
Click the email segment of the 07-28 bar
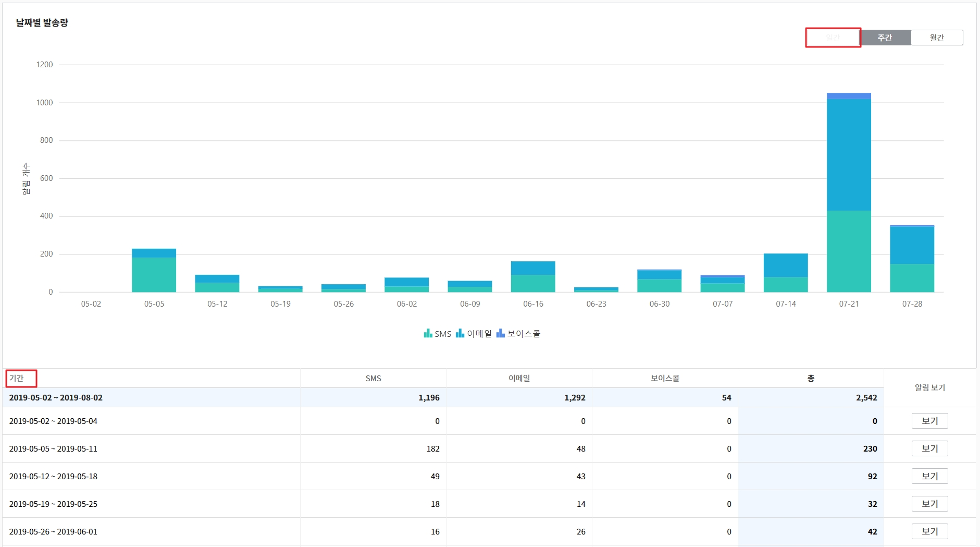click(912, 245)
